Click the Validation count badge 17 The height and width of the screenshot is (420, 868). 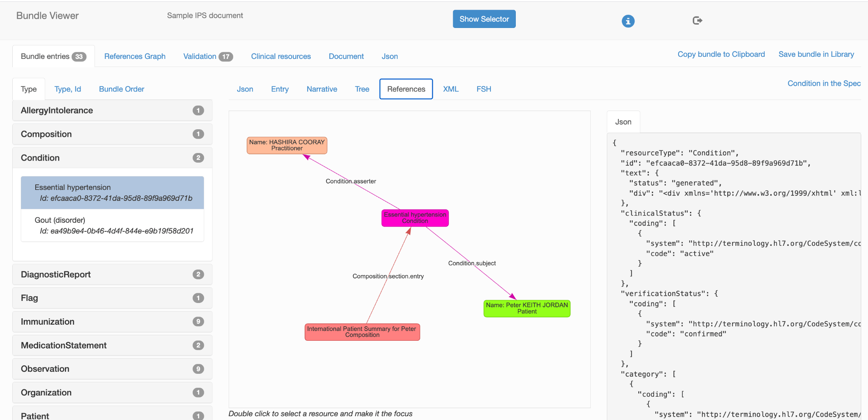(226, 56)
